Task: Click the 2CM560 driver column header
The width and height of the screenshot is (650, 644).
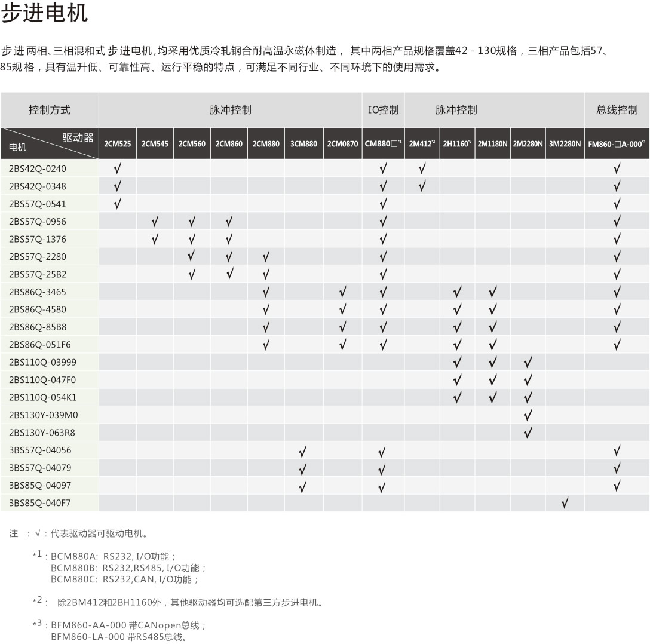Action: pos(192,144)
